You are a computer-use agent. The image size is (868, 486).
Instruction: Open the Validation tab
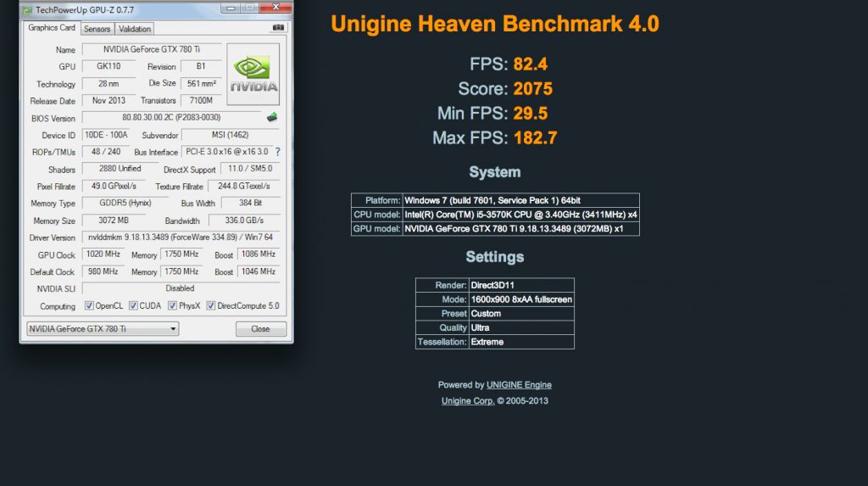(x=135, y=29)
